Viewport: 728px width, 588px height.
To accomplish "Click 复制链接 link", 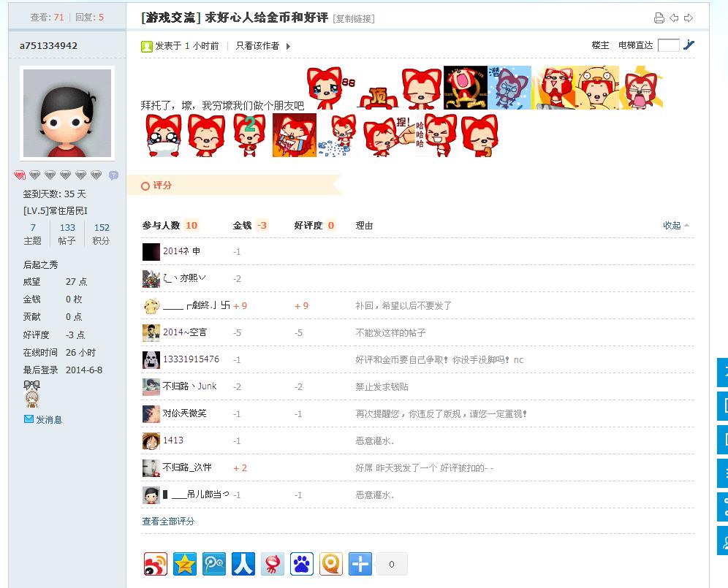I will click(x=354, y=18).
